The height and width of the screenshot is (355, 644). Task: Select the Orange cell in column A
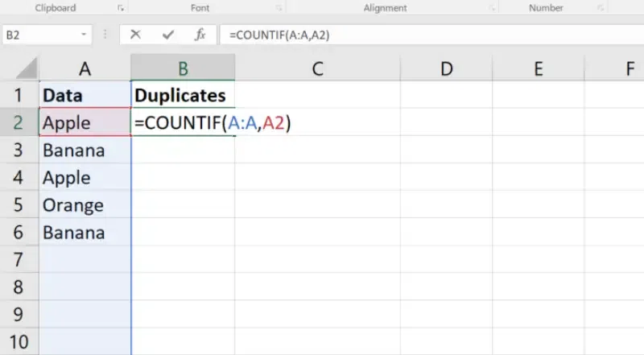tap(85, 205)
